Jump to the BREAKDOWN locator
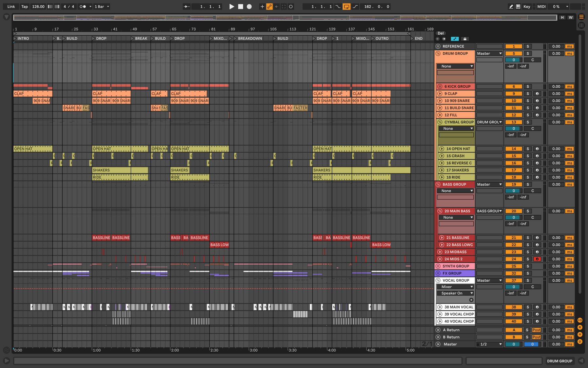 250,39
